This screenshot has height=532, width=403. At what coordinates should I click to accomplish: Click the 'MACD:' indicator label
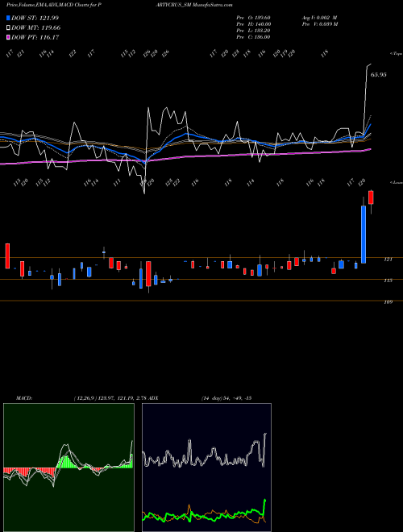click(x=24, y=398)
